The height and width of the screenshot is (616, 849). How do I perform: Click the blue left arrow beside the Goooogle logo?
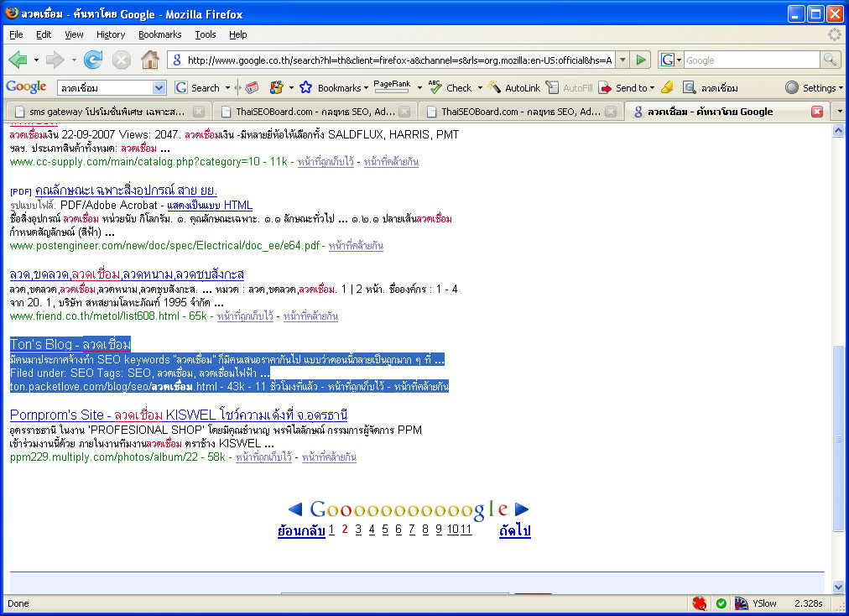tap(295, 509)
